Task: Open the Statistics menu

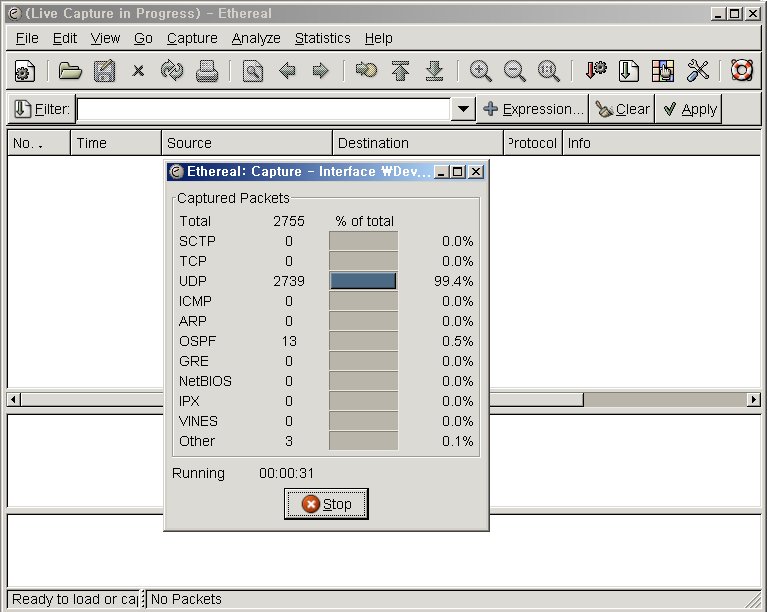Action: pos(322,38)
